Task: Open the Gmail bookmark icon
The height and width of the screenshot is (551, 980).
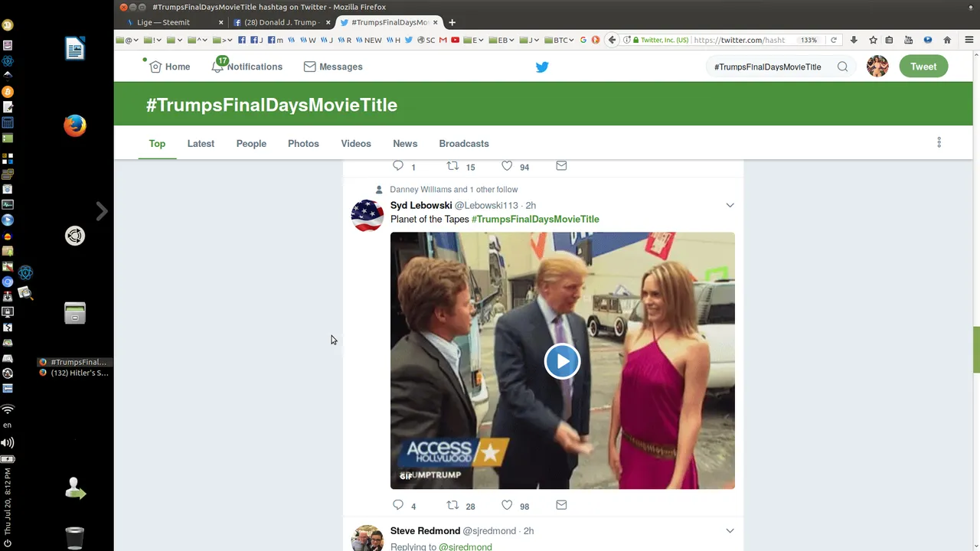Action: point(443,40)
